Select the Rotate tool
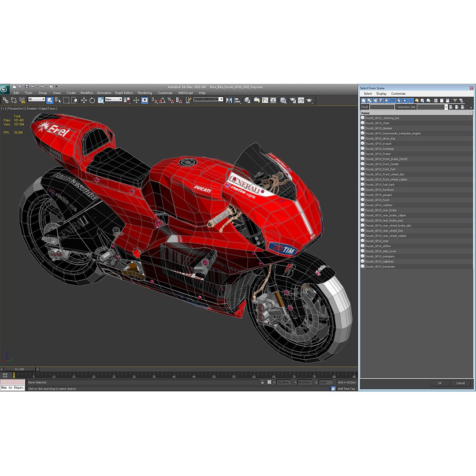Viewport: 476px width, 476px height. tap(92, 100)
